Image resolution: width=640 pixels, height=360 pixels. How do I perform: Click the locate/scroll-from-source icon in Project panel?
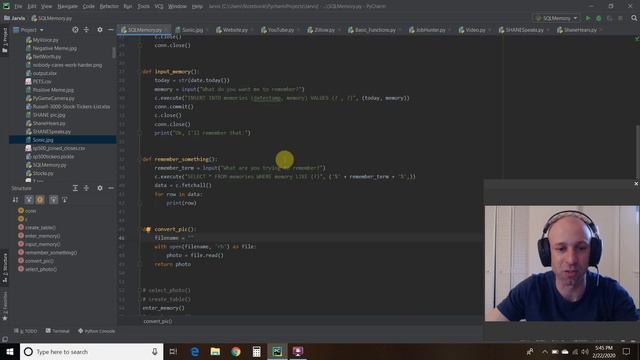click(75, 30)
